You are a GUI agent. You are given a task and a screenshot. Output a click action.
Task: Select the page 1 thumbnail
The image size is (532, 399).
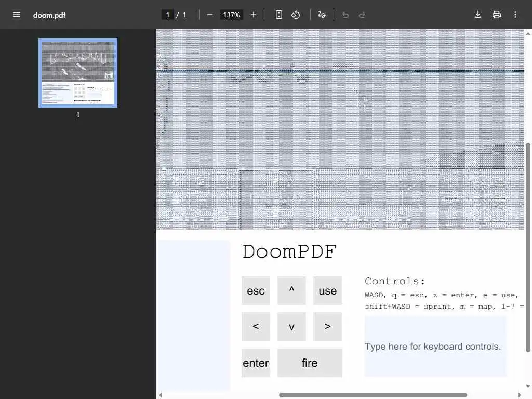[x=78, y=73]
